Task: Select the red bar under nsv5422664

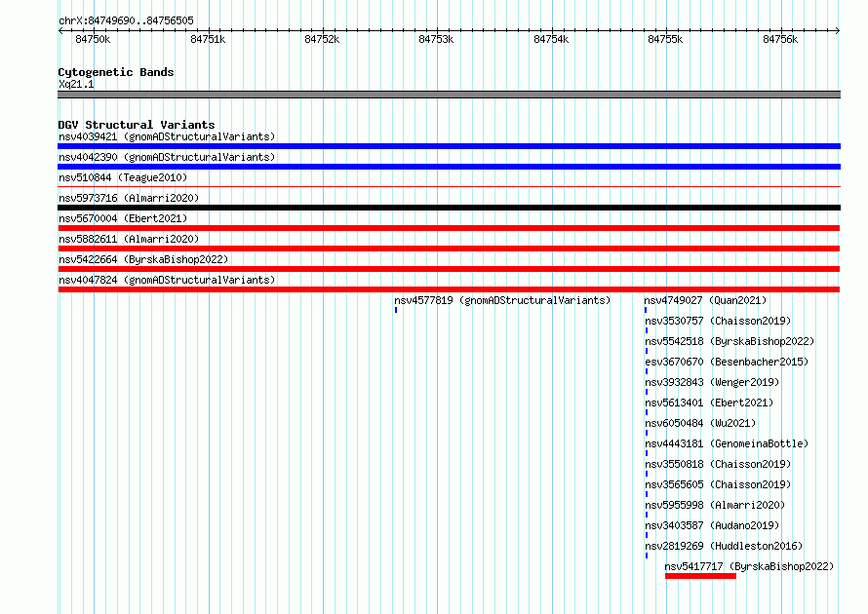Action: click(x=449, y=269)
